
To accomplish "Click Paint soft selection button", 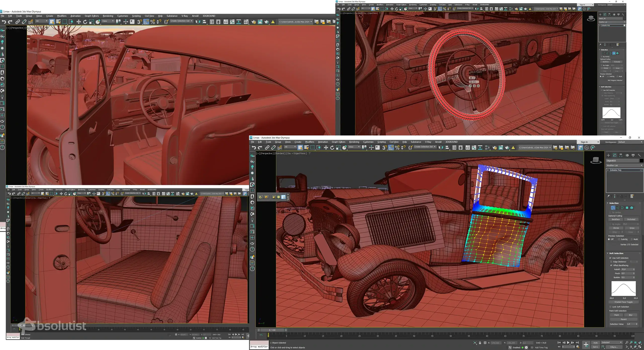I will [616, 315].
